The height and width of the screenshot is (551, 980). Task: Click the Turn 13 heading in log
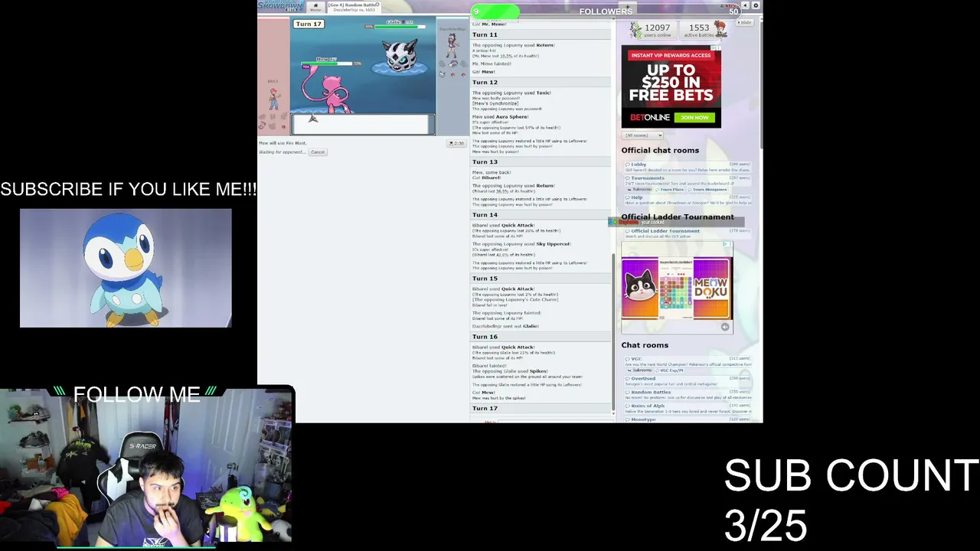(x=485, y=162)
